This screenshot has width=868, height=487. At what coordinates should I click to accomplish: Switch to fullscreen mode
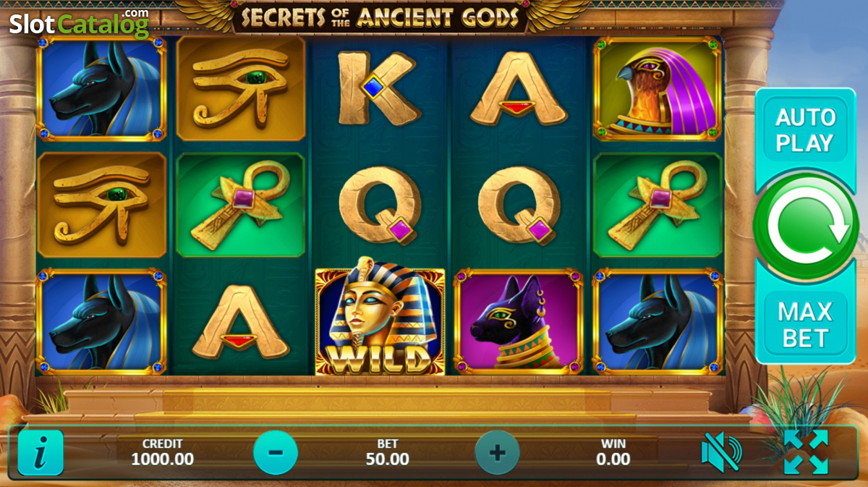(x=806, y=452)
